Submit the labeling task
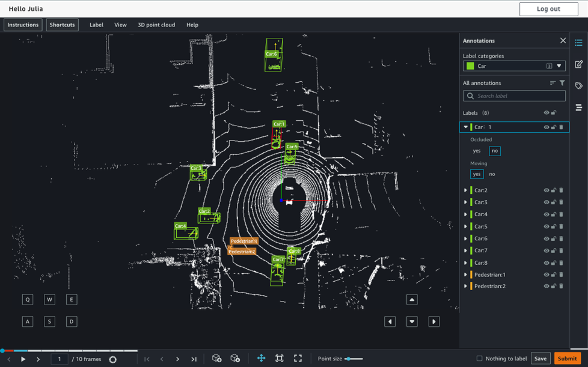 (566, 359)
